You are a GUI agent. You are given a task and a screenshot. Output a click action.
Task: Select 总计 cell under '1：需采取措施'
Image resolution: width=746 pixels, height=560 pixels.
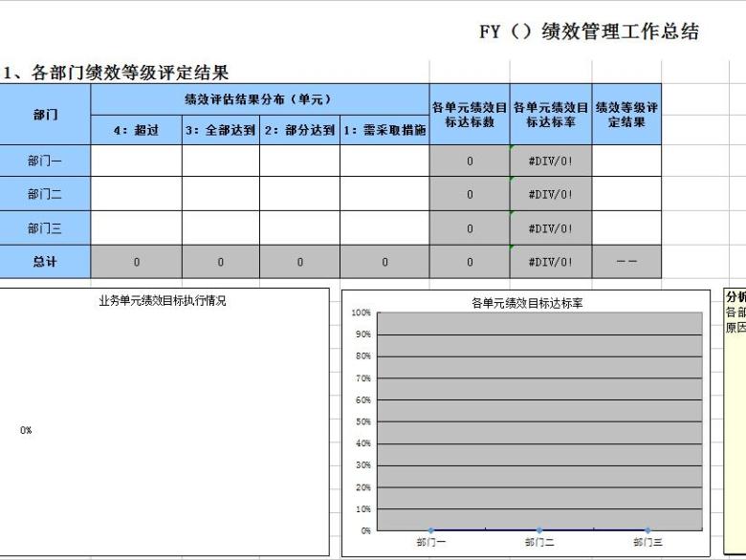click(x=384, y=262)
